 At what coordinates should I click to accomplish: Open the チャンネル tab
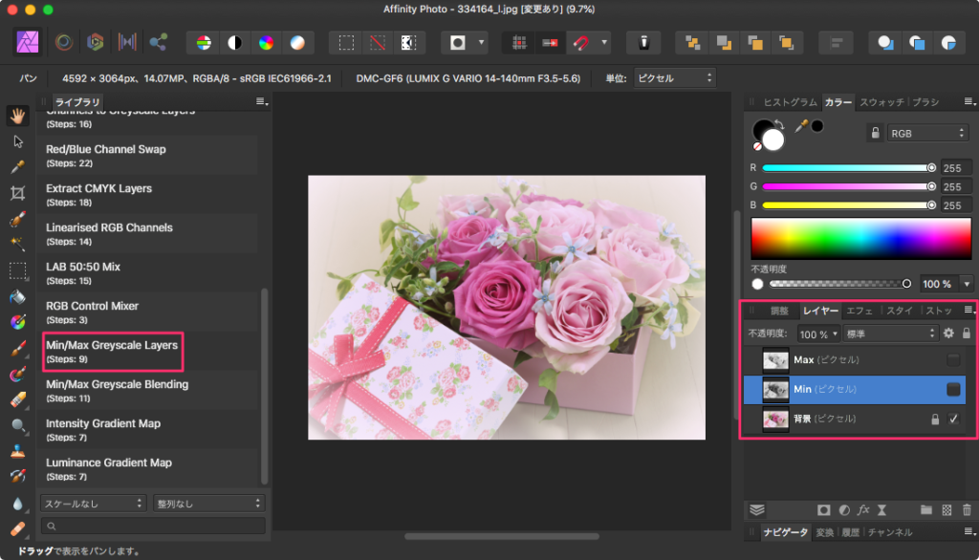point(889,532)
